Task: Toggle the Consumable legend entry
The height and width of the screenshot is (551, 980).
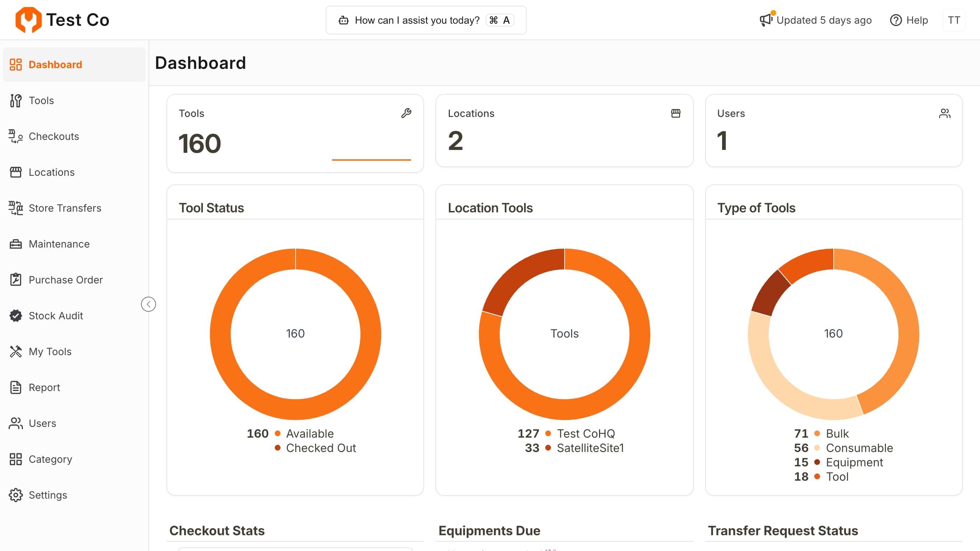Action: 859,448
